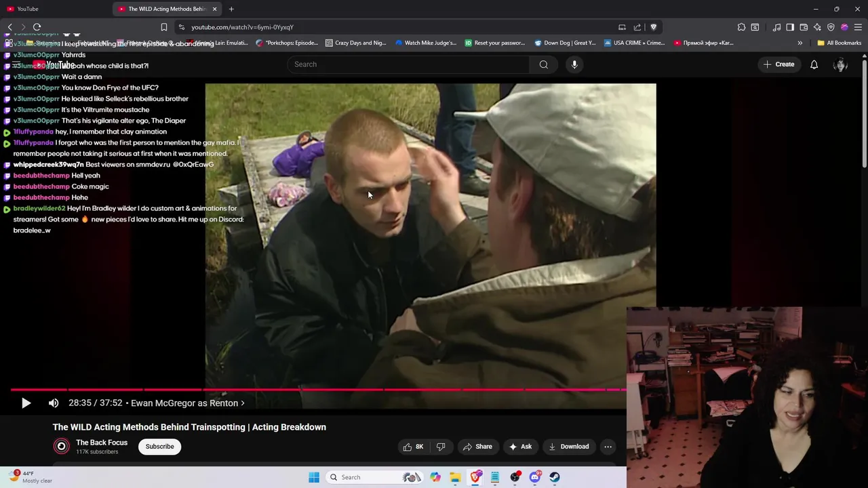Like the video with thumbs up
Image resolution: width=868 pixels, height=488 pixels.
(x=412, y=447)
